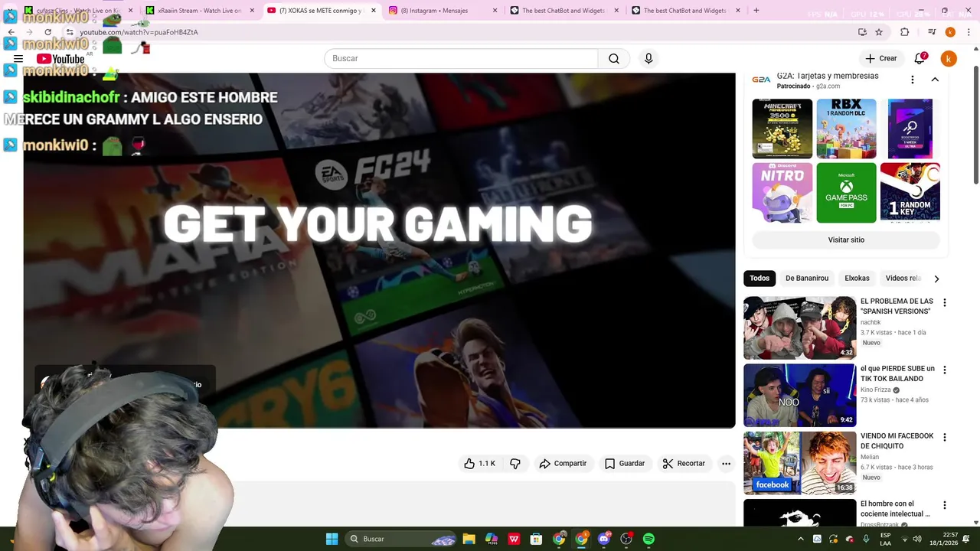This screenshot has height=551, width=980.
Task: Select the Videos rela... filter chip
Action: pyautogui.click(x=903, y=279)
